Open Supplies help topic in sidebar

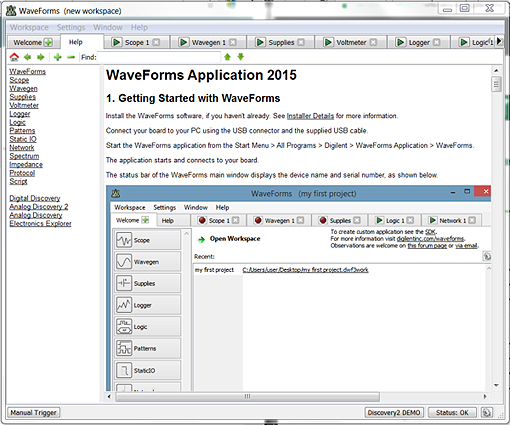click(x=22, y=97)
